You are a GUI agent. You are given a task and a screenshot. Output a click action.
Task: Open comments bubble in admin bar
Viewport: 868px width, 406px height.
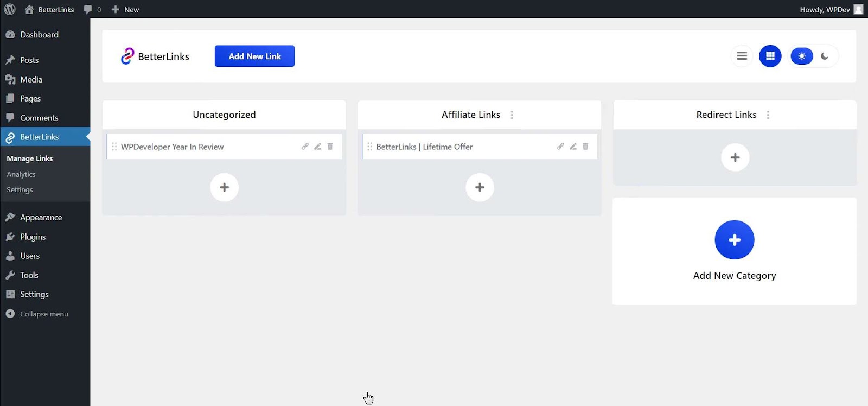point(92,9)
